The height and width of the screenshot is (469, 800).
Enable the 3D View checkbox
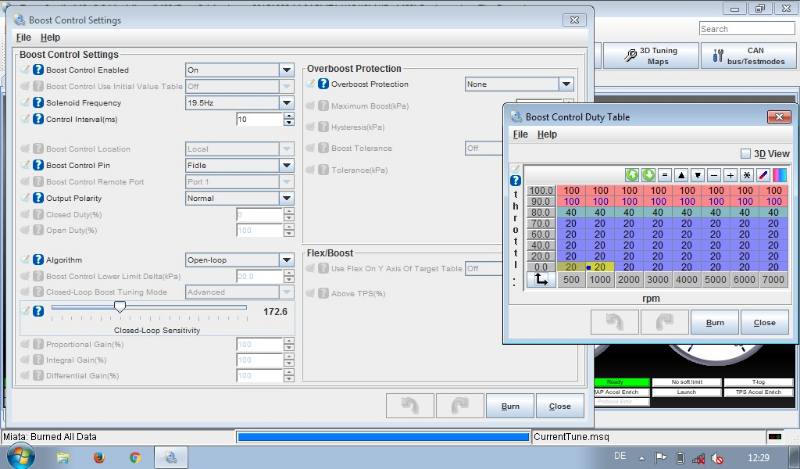point(745,153)
